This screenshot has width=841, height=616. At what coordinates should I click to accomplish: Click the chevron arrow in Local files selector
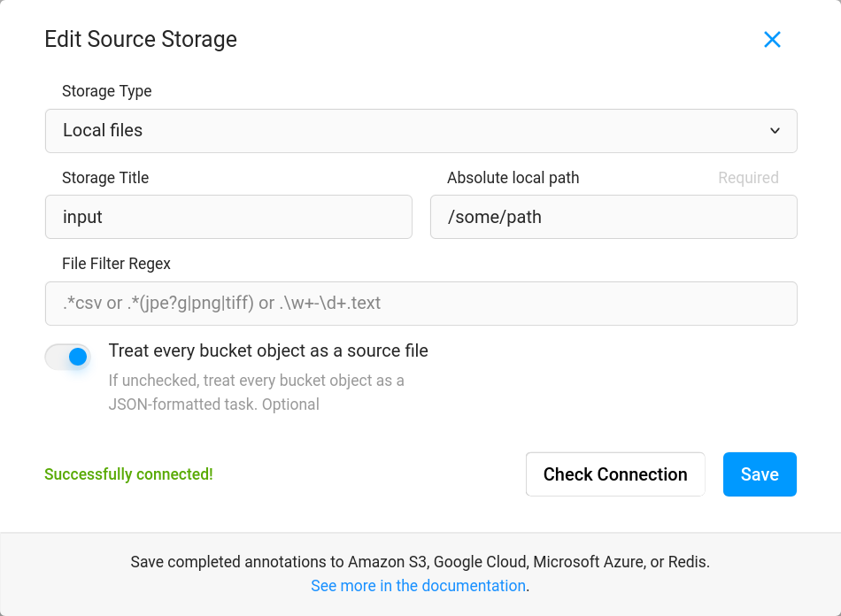coord(775,131)
